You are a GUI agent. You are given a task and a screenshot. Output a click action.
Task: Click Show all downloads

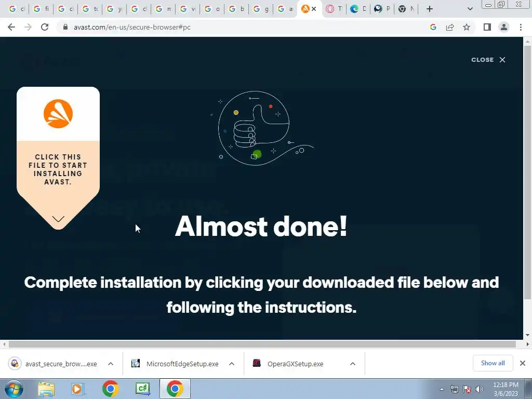tap(493, 363)
